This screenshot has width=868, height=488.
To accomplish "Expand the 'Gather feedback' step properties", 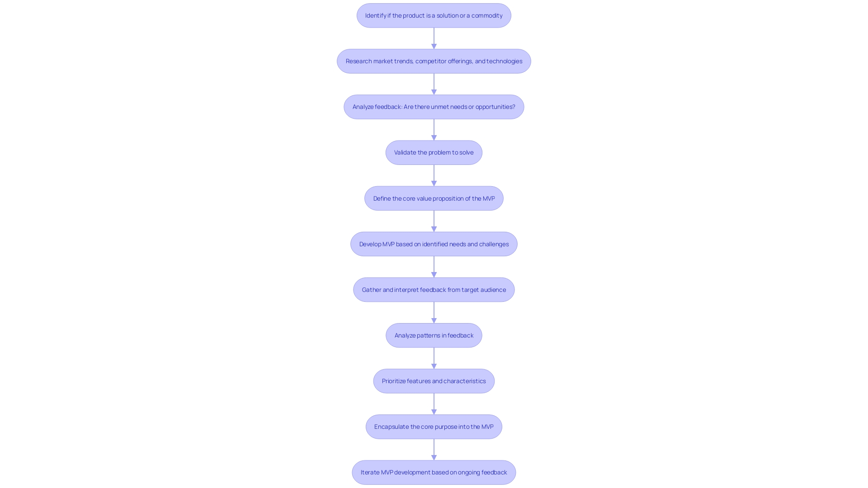I will tap(434, 289).
